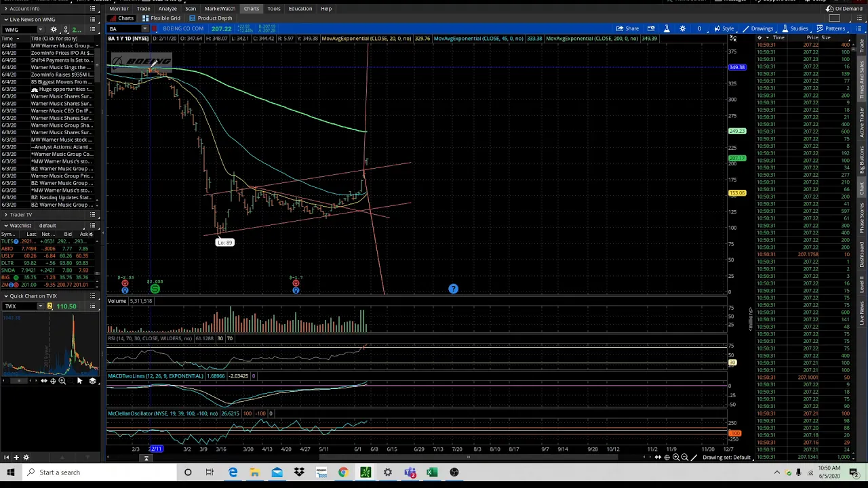Image resolution: width=868 pixels, height=488 pixels.
Task: Expand the Account Info panel
Action: click(5, 9)
